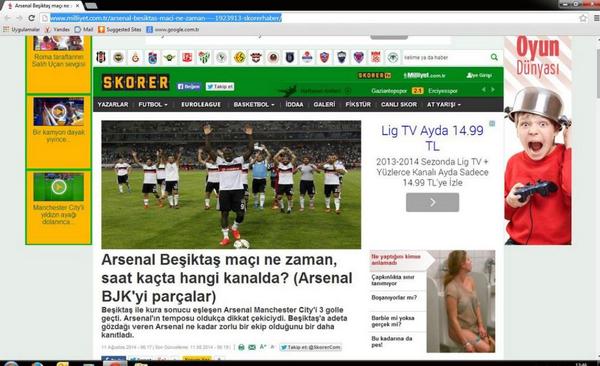
Task: Click the AdChoices icon on Lig TV ad
Action: click(492, 124)
